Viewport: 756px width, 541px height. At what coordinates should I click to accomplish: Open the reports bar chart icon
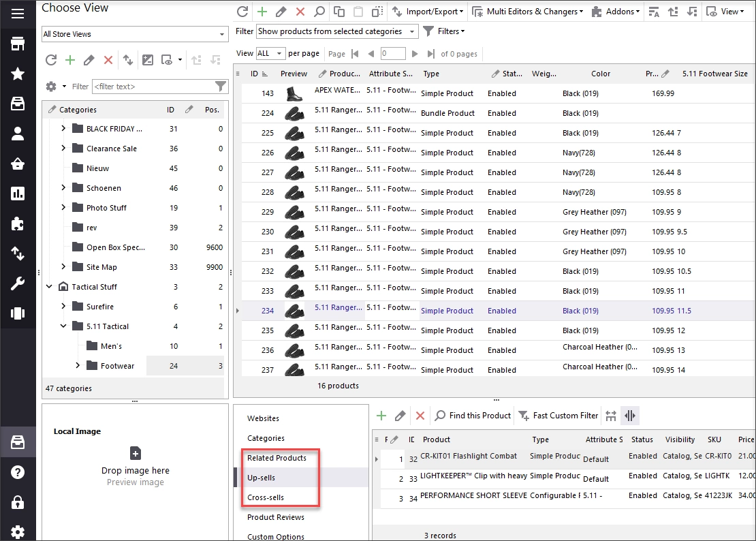coord(18,194)
